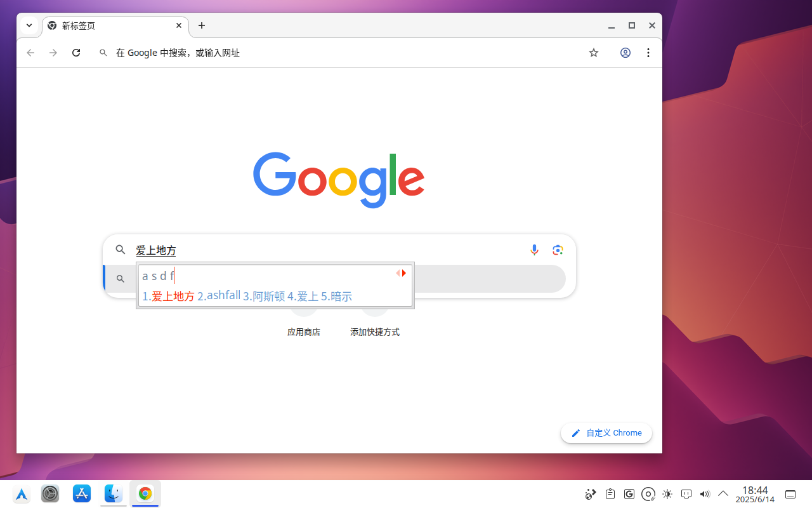
Task: Open the brightness tray icon
Action: pos(667,494)
